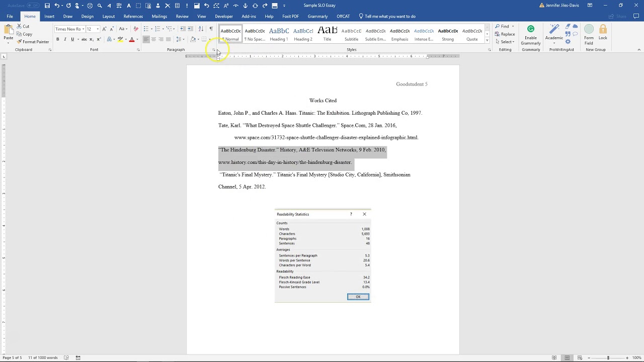This screenshot has width=644, height=362.
Task: Open Paragraph settings dialog launcher
Action: pos(213,50)
